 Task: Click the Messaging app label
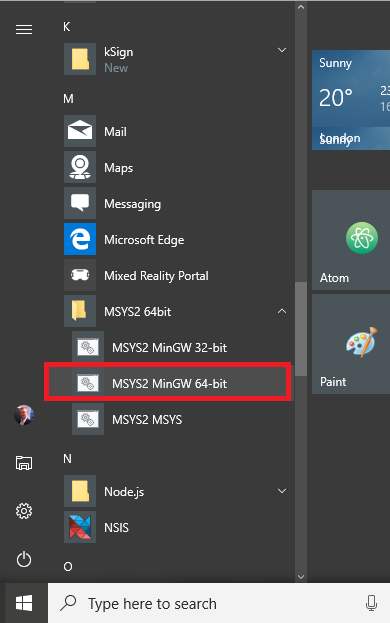pyautogui.click(x=132, y=204)
